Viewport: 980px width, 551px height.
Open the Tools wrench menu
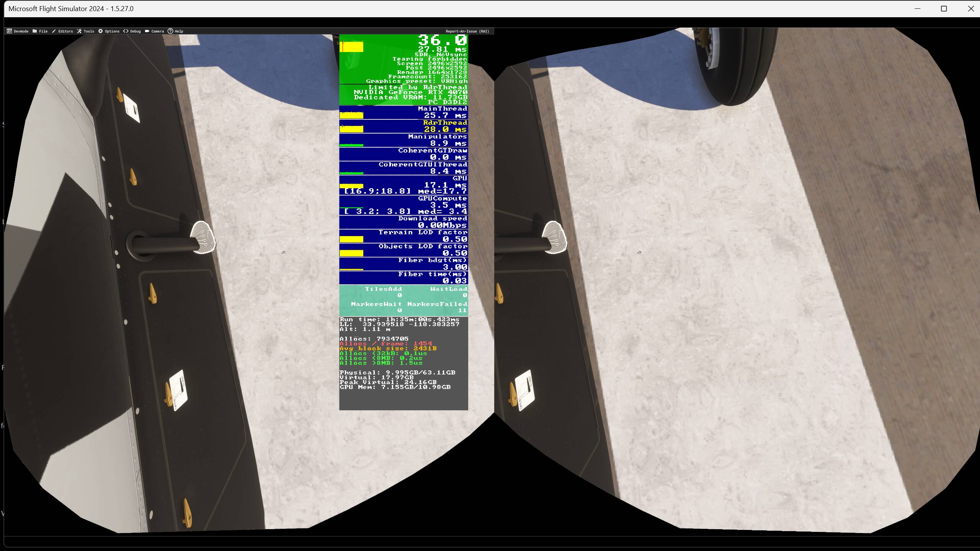pos(85,31)
